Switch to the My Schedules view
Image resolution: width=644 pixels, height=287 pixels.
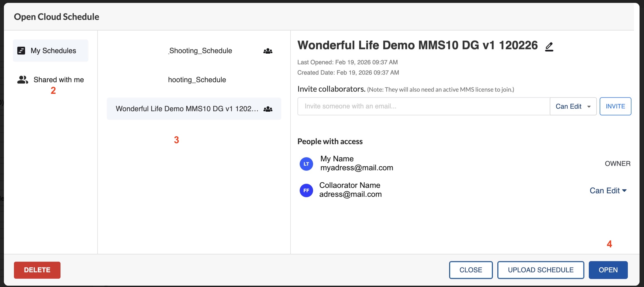53,51
